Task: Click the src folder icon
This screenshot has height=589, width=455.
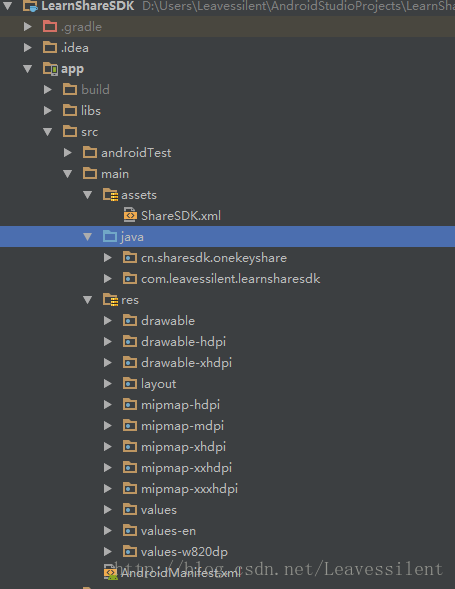Action: pos(70,131)
